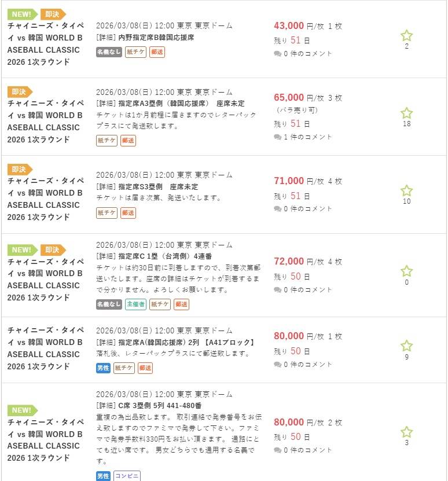Click comment bubble icon on 65,000 yen listing

pos(278,137)
